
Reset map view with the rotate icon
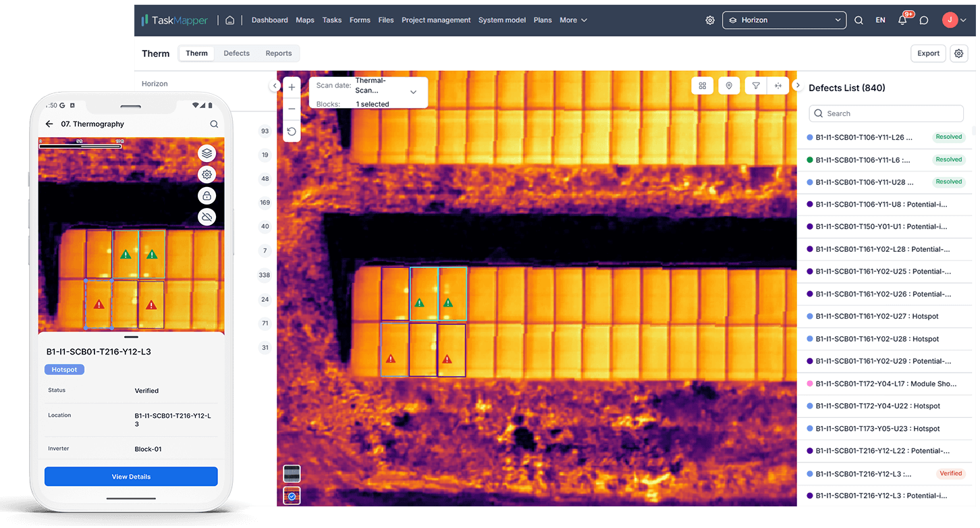tap(292, 132)
